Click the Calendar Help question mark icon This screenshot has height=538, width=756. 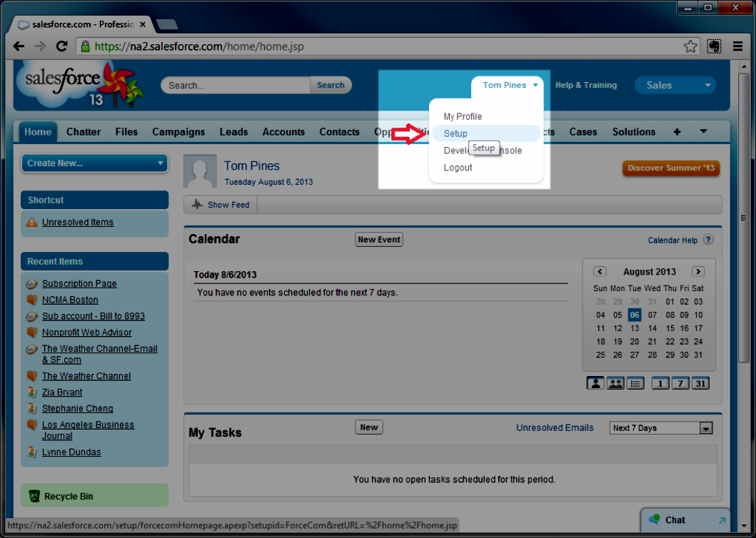tap(707, 240)
